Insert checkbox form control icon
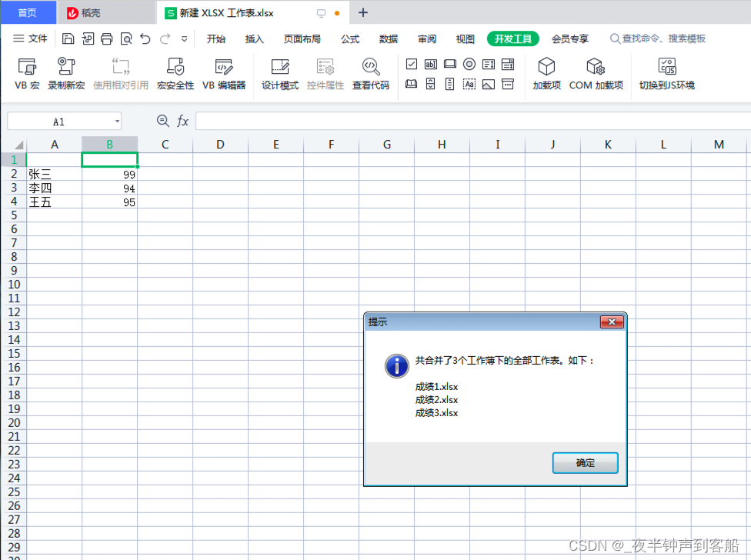This screenshot has height=560, width=751. [x=412, y=64]
